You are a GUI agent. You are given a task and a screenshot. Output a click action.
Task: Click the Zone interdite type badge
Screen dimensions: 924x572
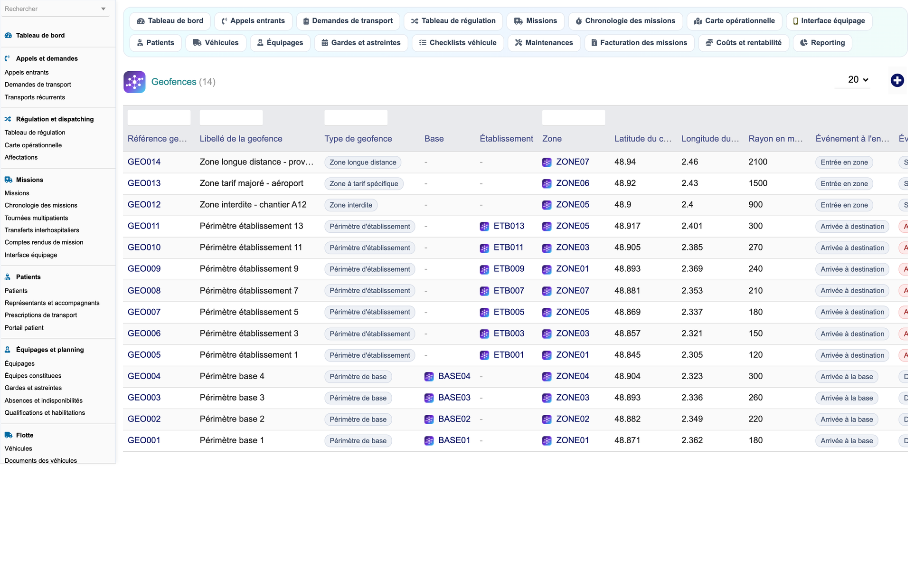coord(351,205)
